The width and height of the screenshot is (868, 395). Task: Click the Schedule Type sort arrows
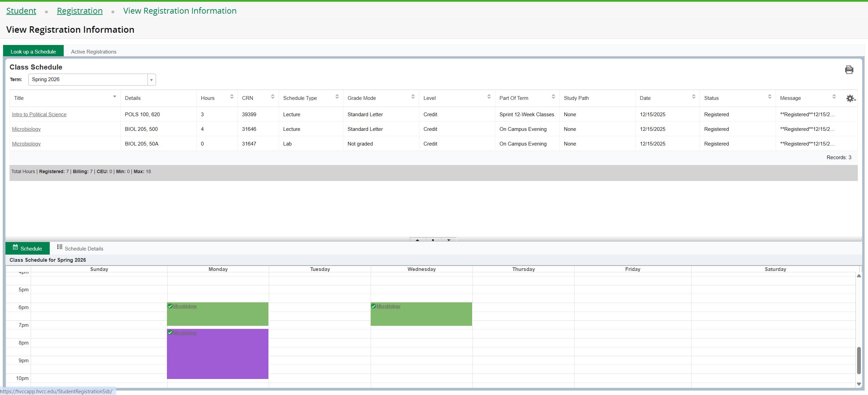337,97
